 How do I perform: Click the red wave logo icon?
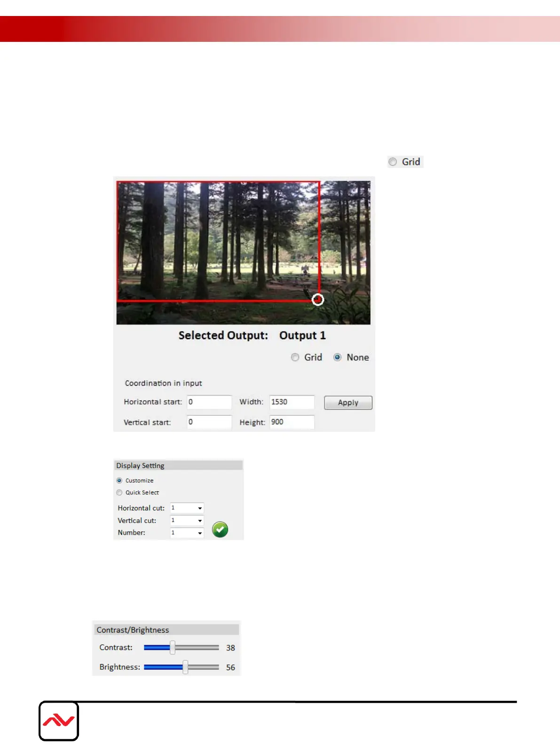click(59, 721)
